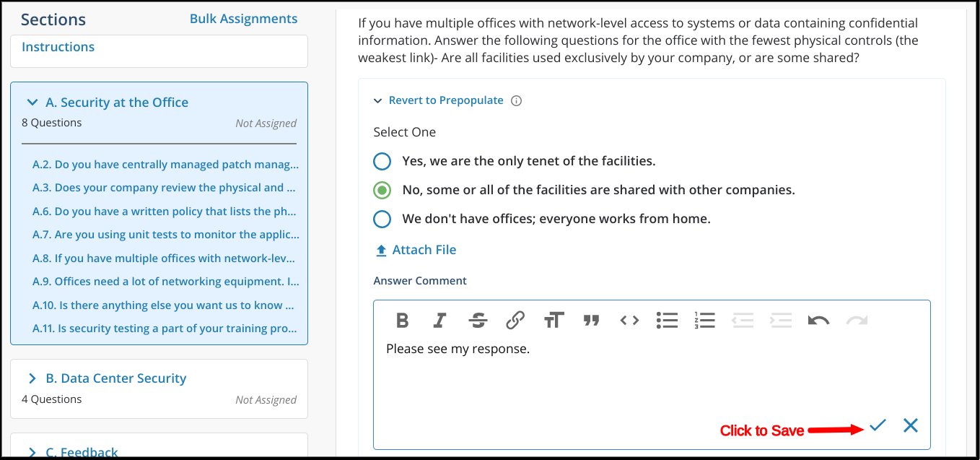Open question A.9 about networking equipment
The width and height of the screenshot is (980, 460).
point(166,282)
